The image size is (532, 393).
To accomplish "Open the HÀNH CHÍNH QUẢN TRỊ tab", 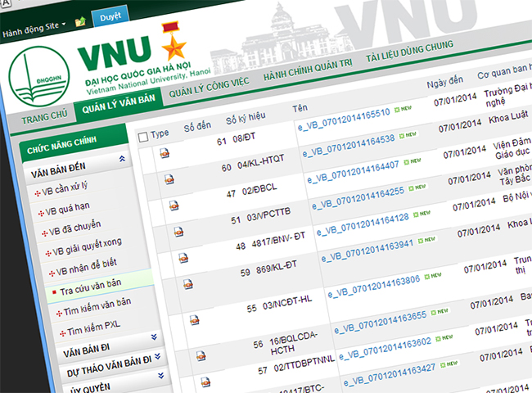I will [x=308, y=70].
